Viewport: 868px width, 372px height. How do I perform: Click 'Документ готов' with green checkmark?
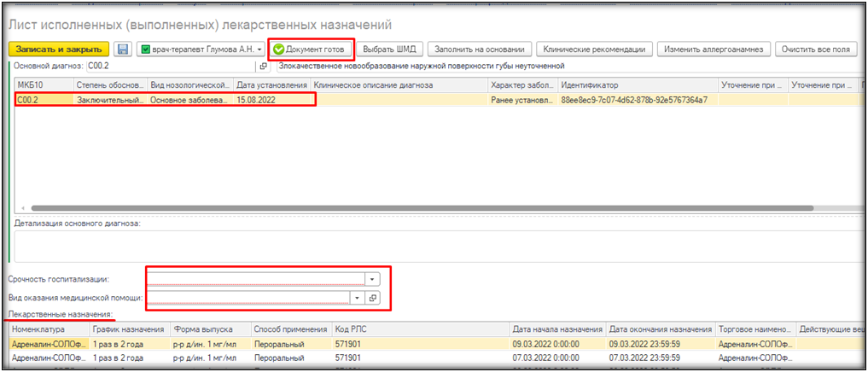point(310,49)
